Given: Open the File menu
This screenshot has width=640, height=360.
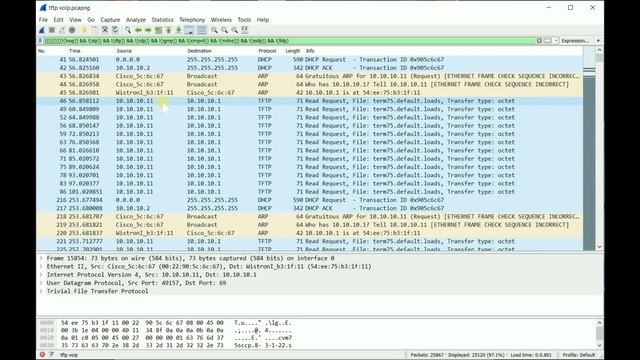Looking at the screenshot, I should [43, 20].
